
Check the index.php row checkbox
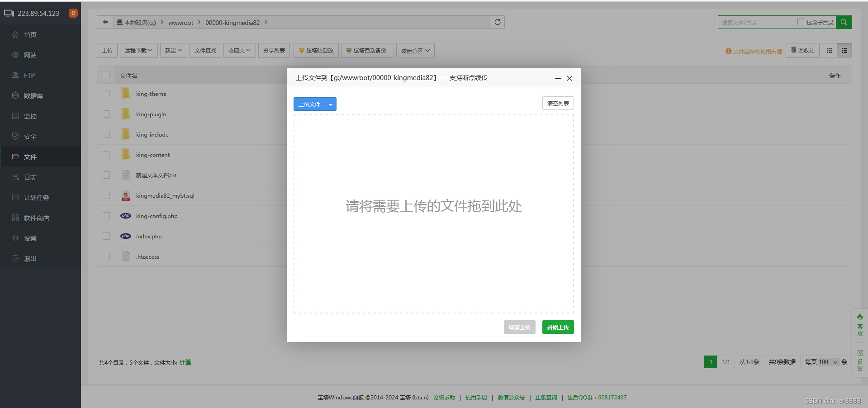tap(106, 236)
